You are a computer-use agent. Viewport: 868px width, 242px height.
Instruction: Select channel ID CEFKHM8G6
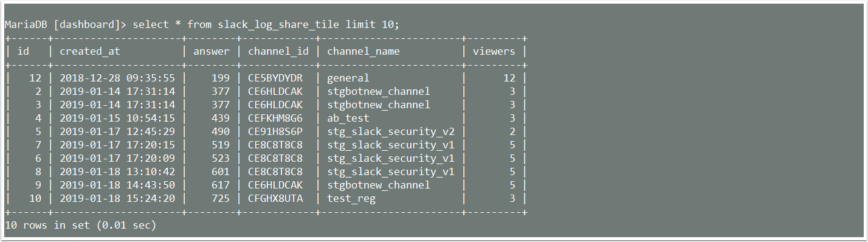pyautogui.click(x=275, y=118)
